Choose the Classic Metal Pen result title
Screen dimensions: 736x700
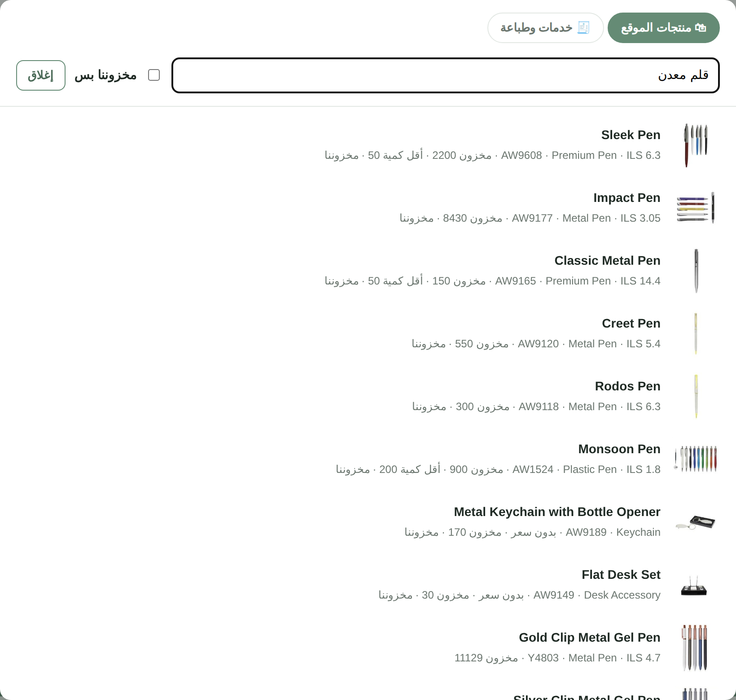click(x=607, y=260)
